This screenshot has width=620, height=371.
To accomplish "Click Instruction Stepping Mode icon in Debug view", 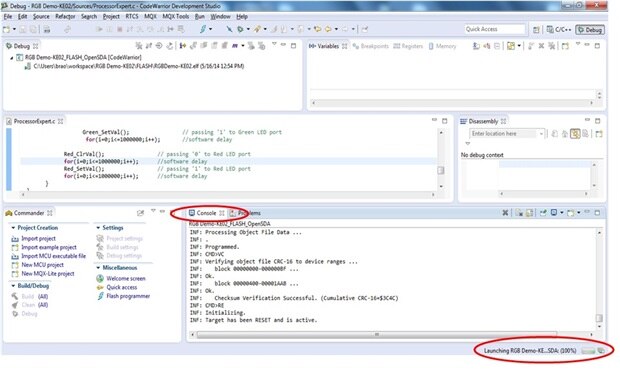I will tap(183, 46).
